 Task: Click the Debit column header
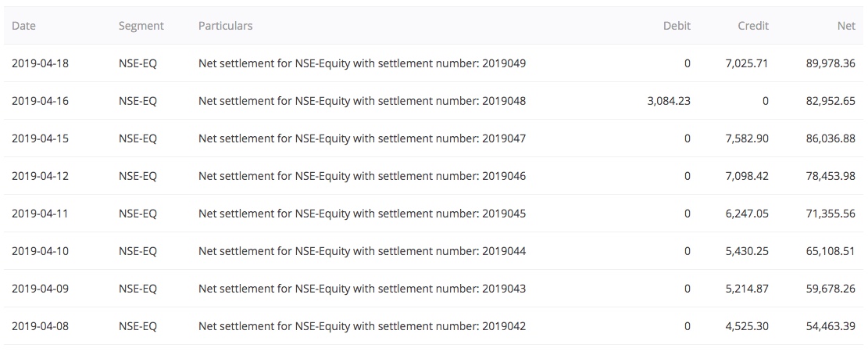(677, 26)
